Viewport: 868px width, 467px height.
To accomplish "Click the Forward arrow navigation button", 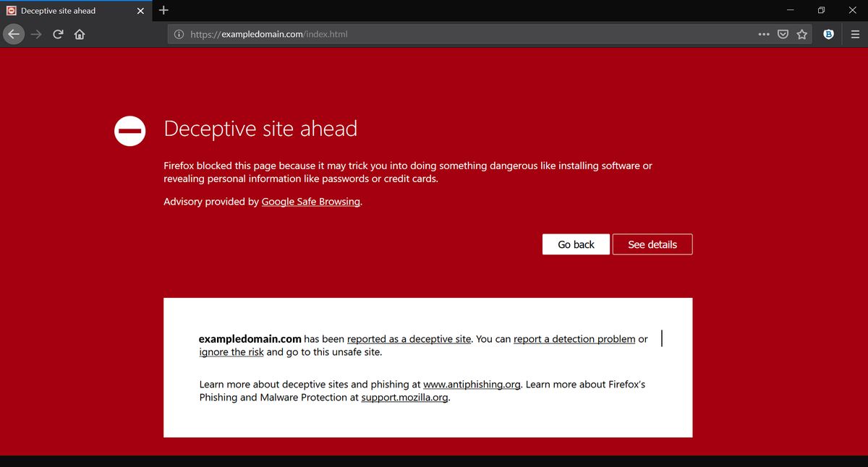I will click(36, 34).
